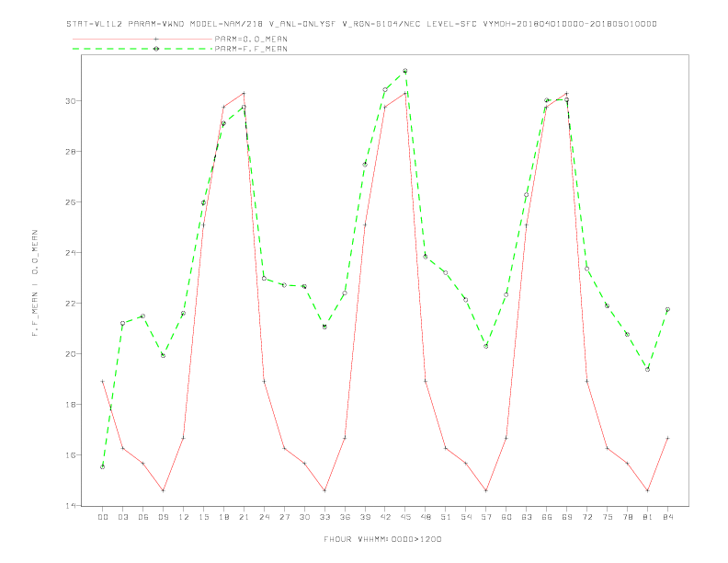Click V_RGN=G104/NEC in the chart title

pos(381,24)
